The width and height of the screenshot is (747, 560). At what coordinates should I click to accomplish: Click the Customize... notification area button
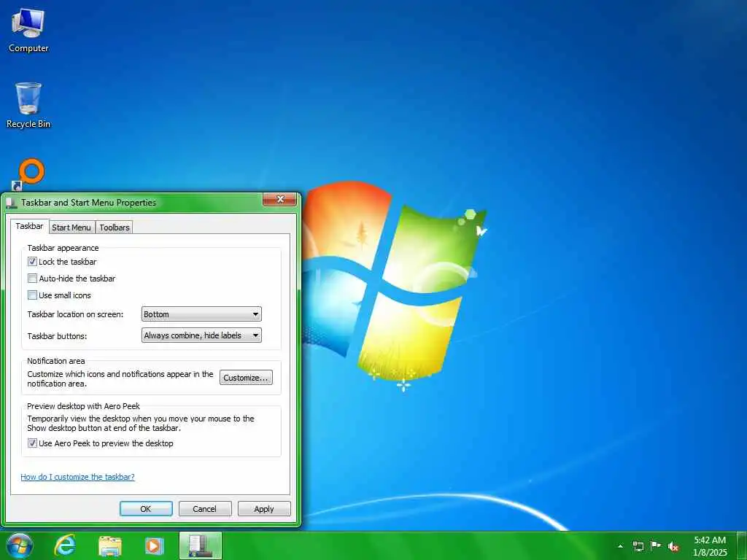[x=246, y=378]
